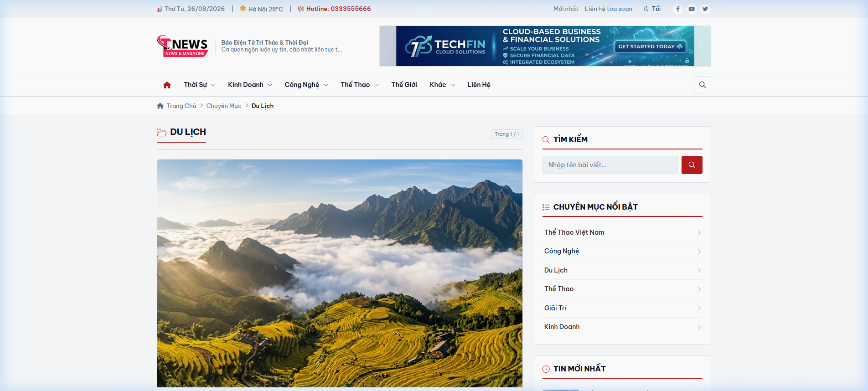Open the YouTube social icon

coord(692,9)
